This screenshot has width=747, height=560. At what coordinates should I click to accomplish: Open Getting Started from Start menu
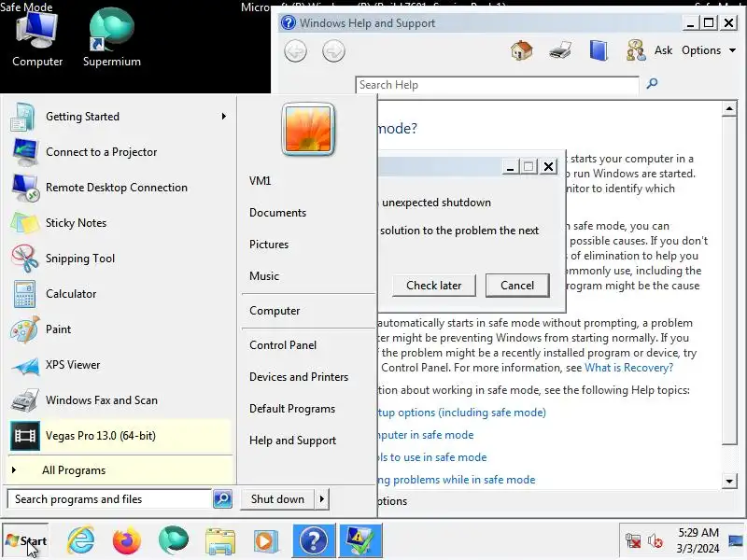pos(120,117)
